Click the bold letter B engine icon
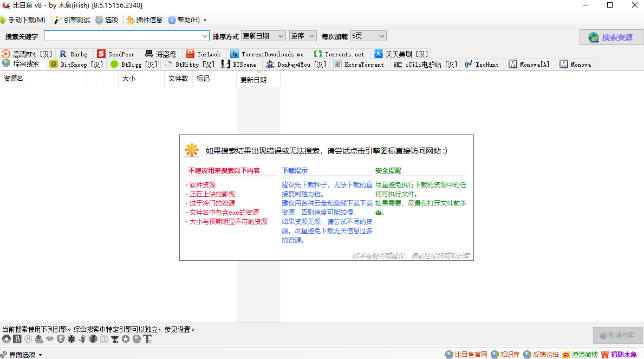The height and width of the screenshot is (359, 644). [17, 339]
